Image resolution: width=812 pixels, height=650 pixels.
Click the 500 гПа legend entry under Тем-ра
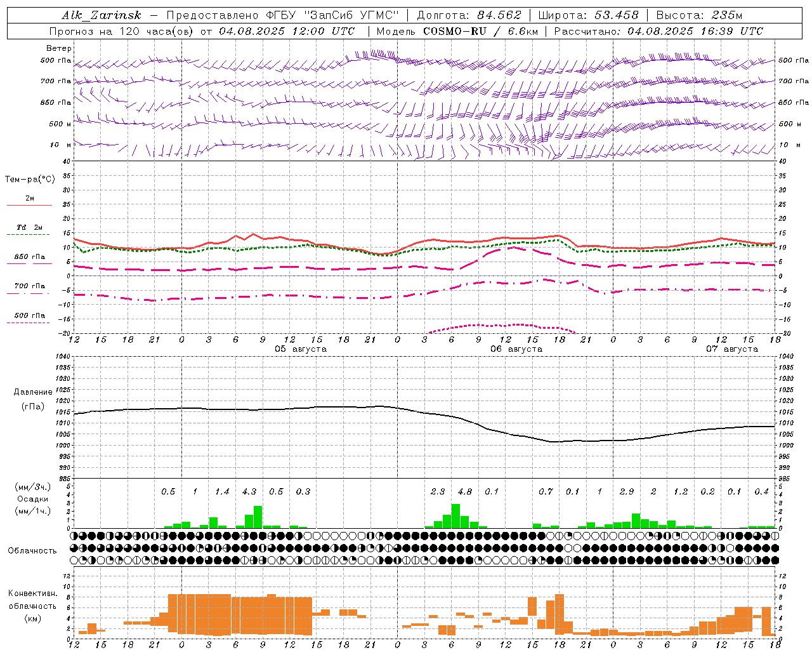coord(30,315)
